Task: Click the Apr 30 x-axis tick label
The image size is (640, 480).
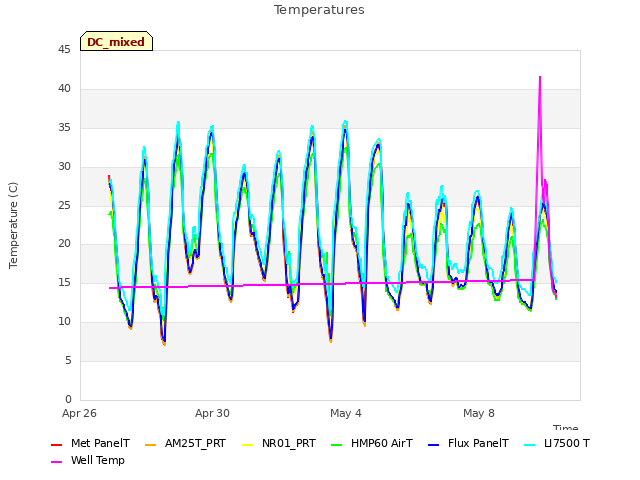Action: coord(212,413)
